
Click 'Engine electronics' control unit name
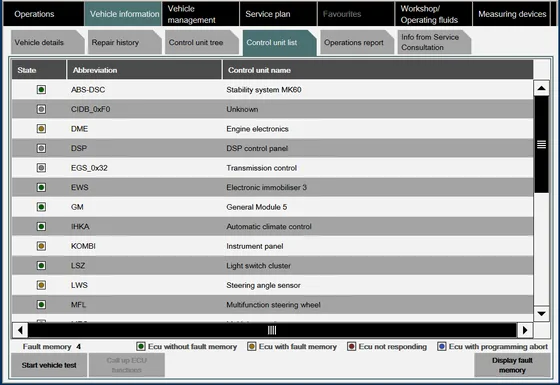258,129
